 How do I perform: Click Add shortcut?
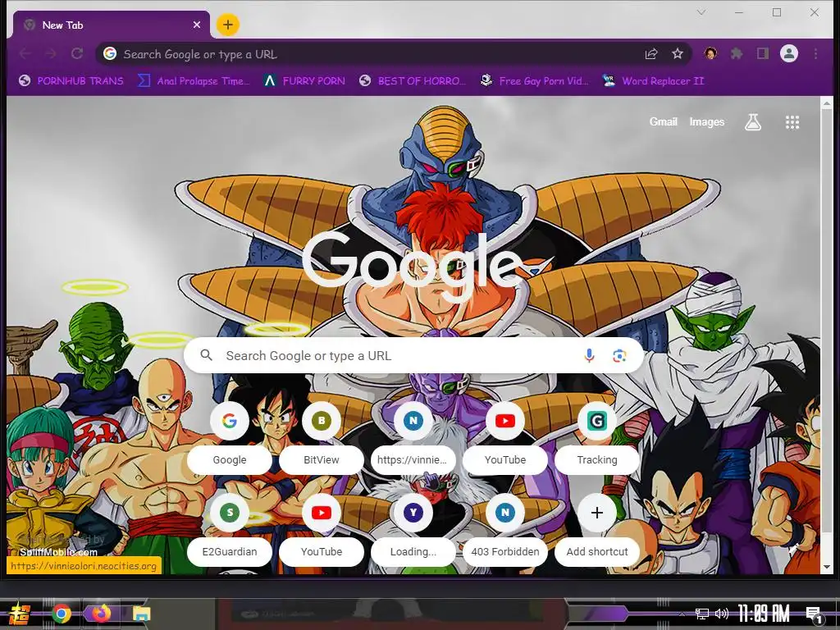pyautogui.click(x=597, y=531)
